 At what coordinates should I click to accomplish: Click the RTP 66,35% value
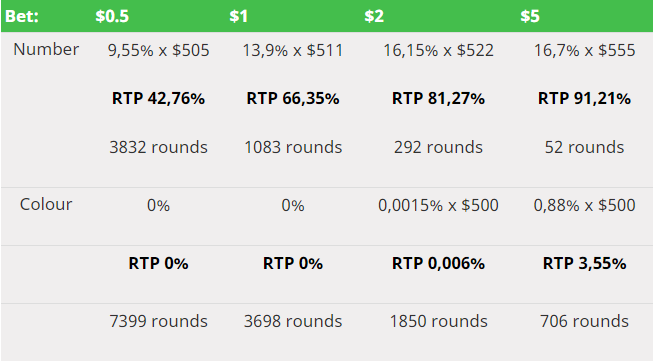[293, 99]
